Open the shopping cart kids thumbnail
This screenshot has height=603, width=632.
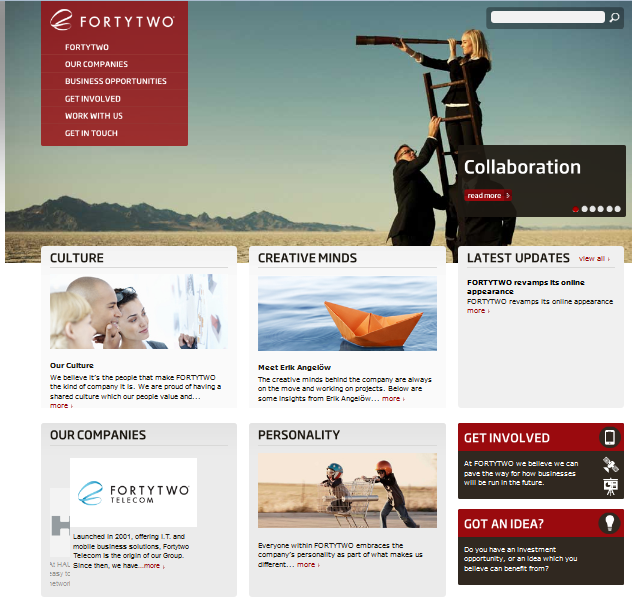(x=347, y=490)
